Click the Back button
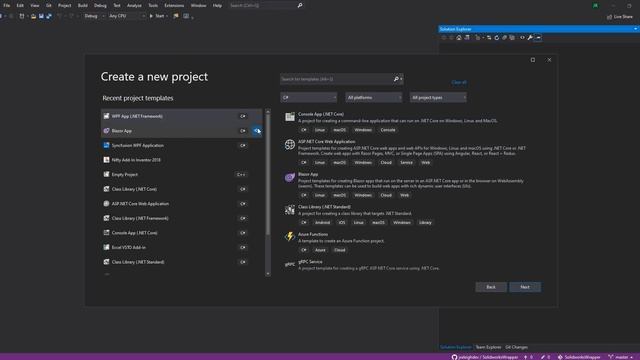The image size is (640, 360). [x=491, y=287]
